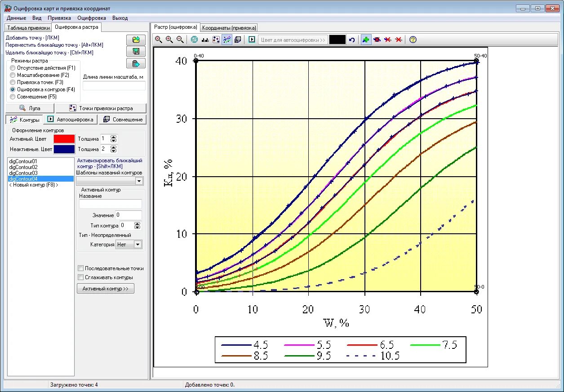Open the 'Данные' menu

(x=16, y=18)
